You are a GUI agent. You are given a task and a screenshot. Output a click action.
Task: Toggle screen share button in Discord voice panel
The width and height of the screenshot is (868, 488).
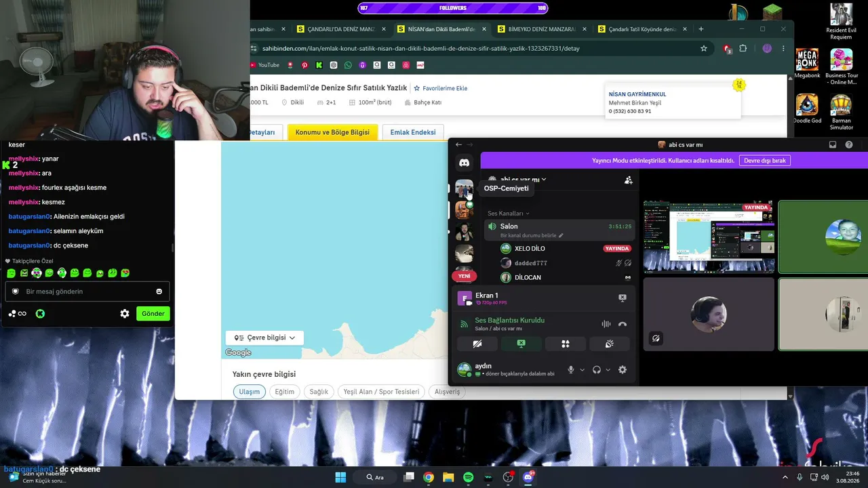(x=521, y=344)
